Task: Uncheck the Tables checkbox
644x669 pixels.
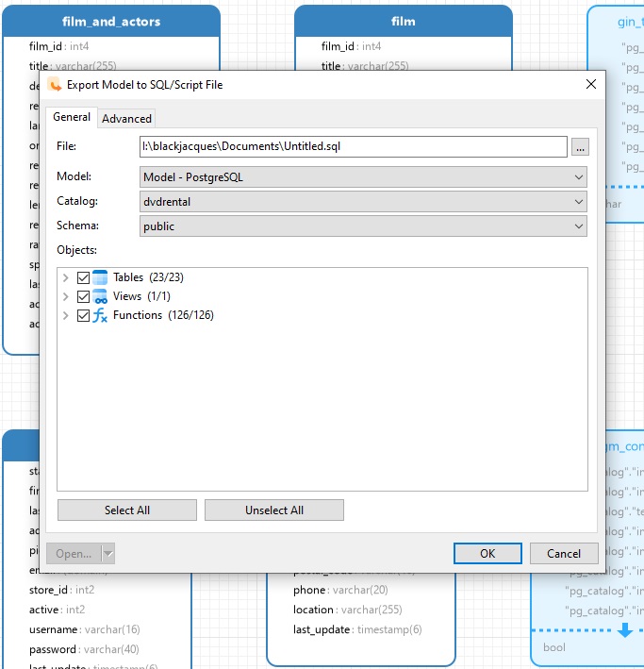Action: coord(83,277)
